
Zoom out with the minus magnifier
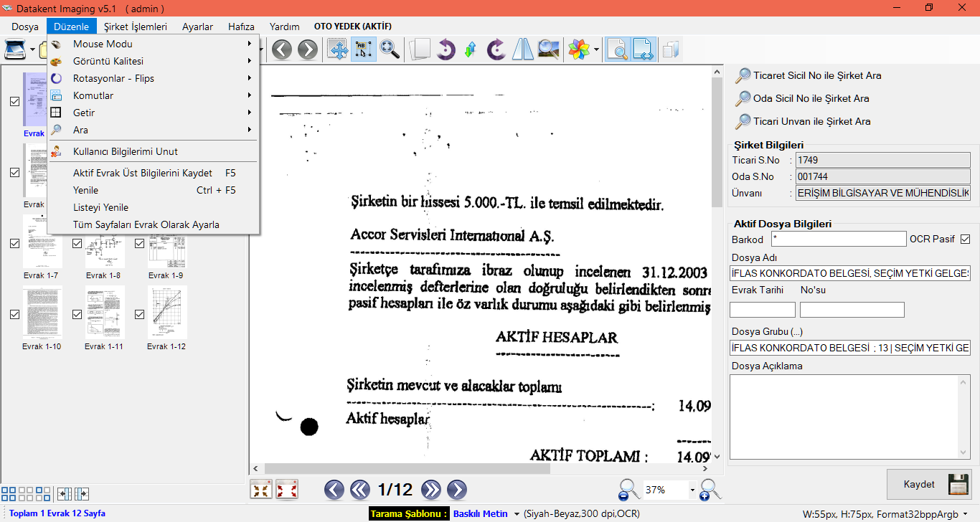[x=628, y=490]
